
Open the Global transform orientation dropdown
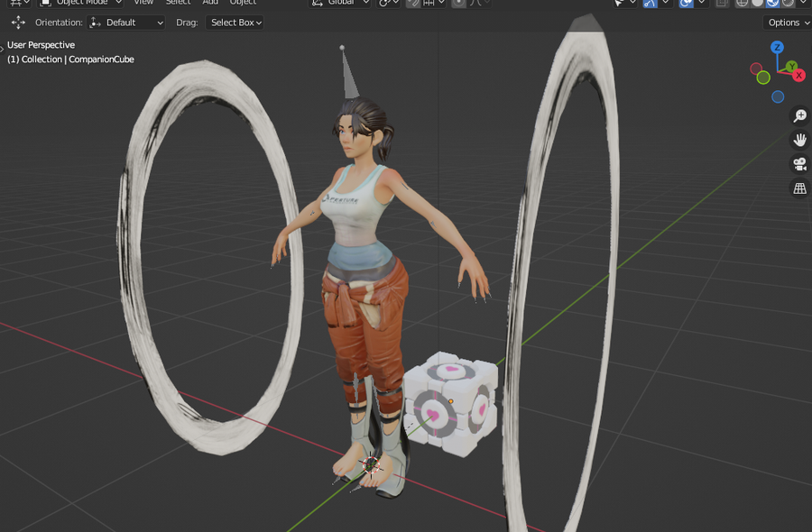tap(340, 3)
